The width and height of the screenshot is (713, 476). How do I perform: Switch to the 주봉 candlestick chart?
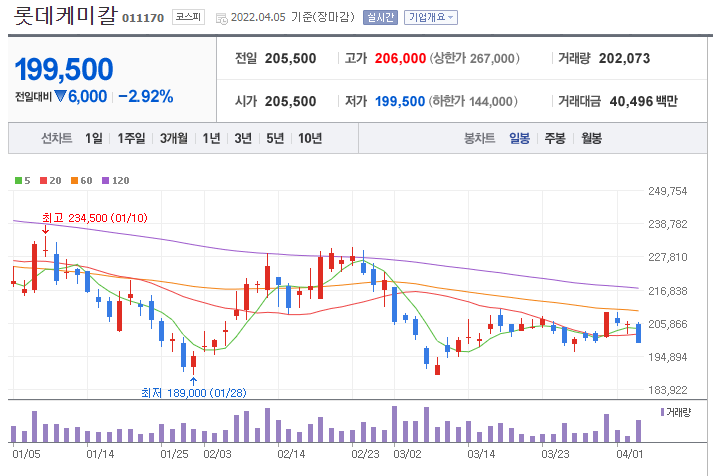click(555, 138)
